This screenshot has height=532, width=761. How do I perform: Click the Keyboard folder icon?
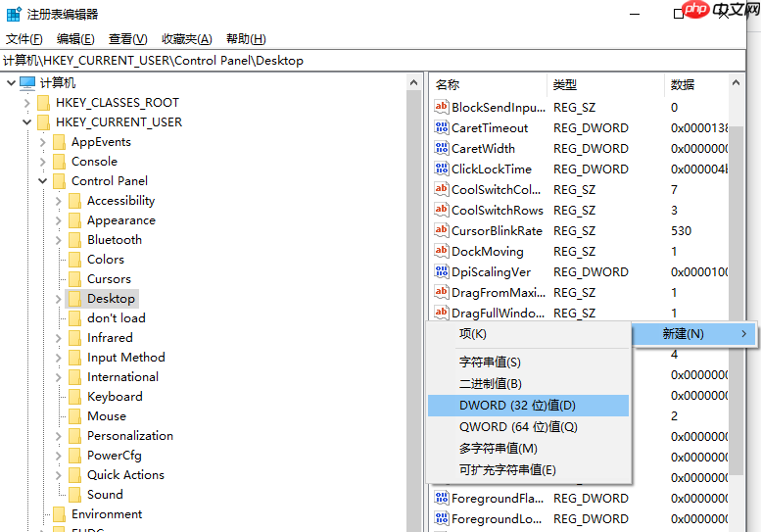[x=74, y=397]
